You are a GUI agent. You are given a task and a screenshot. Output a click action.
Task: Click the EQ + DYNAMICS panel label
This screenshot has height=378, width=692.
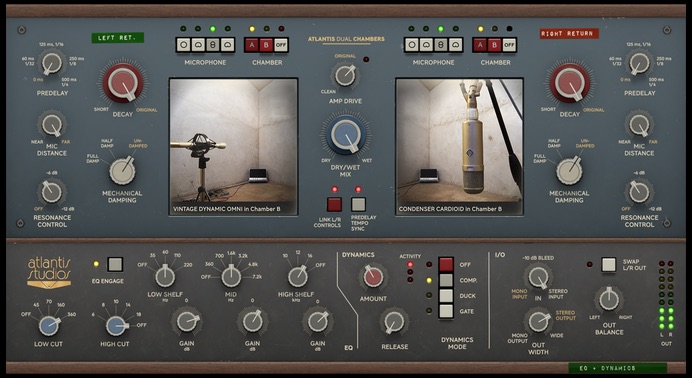(x=617, y=368)
